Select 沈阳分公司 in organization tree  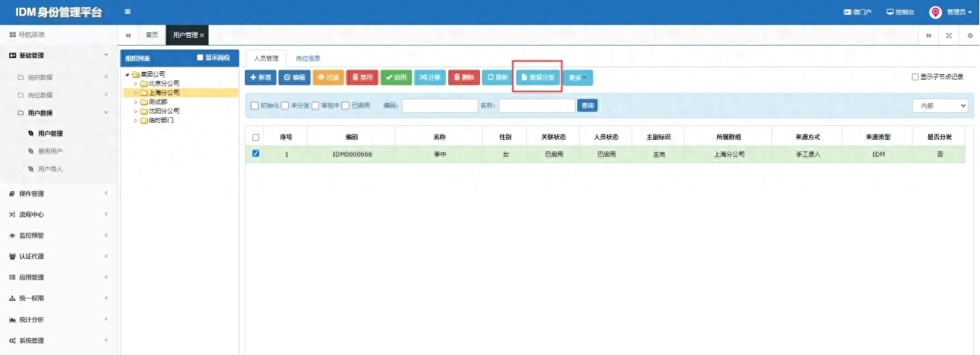click(163, 111)
